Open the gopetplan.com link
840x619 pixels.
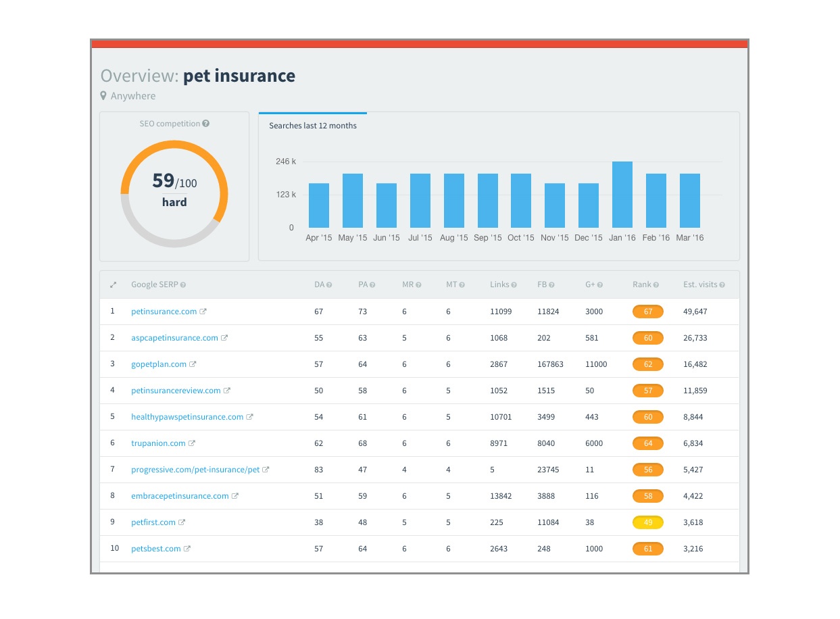coord(159,364)
